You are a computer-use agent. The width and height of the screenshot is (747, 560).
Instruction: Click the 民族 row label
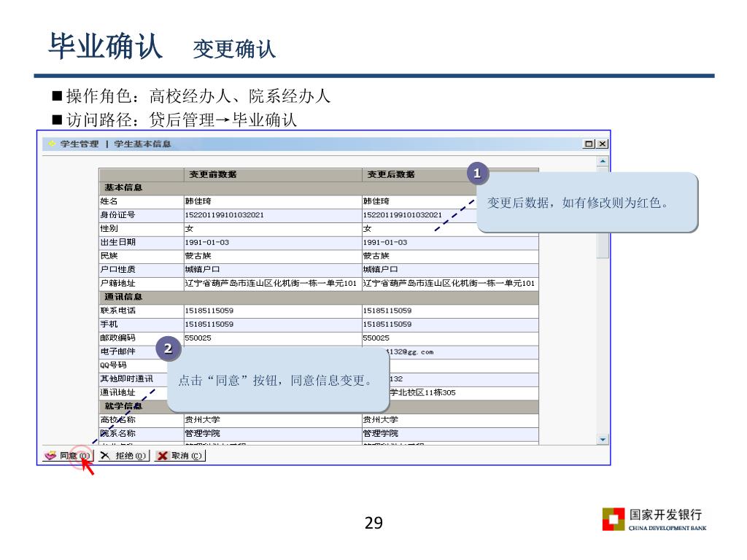109,256
